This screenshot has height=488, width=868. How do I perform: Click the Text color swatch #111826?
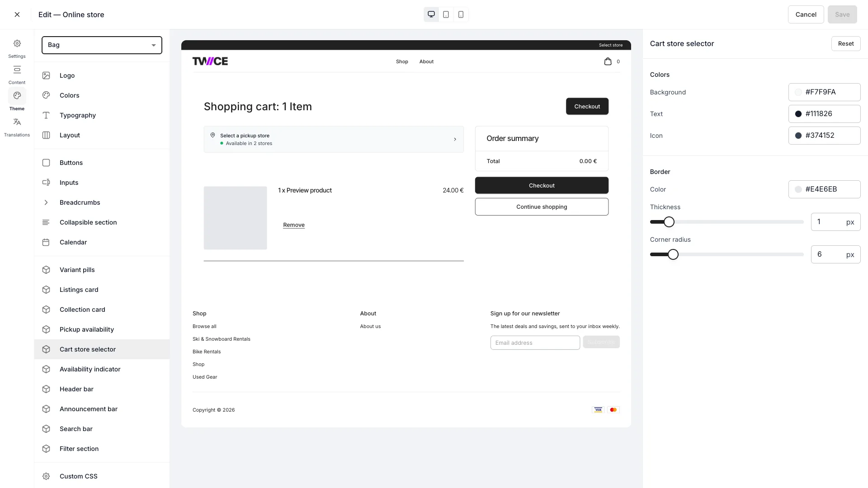(798, 114)
